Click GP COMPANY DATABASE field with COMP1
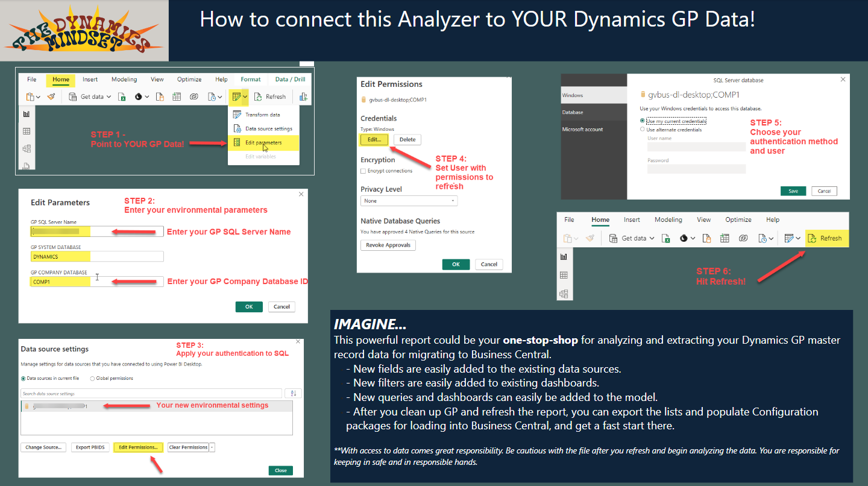The height and width of the screenshot is (486, 868). tap(97, 282)
